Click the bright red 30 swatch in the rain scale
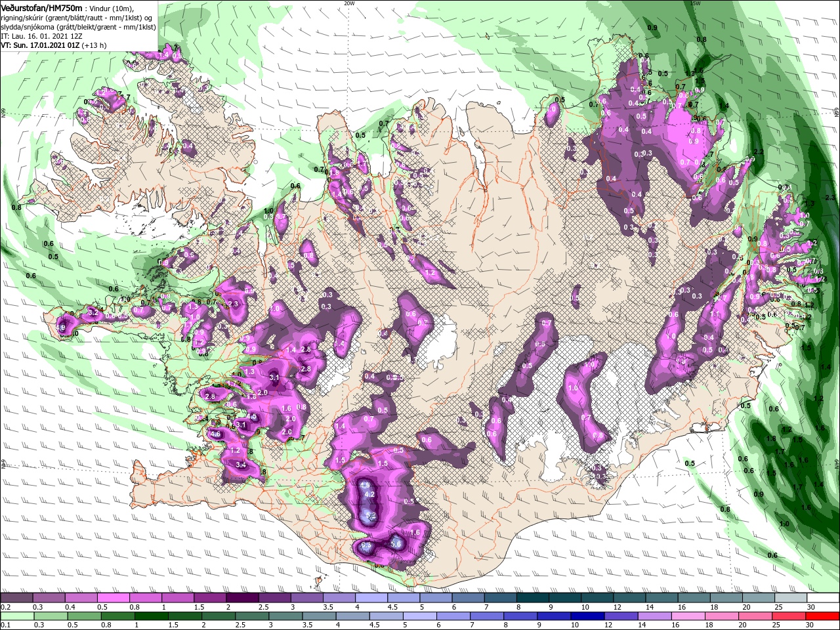This screenshot has width=840, height=630. click(x=824, y=616)
